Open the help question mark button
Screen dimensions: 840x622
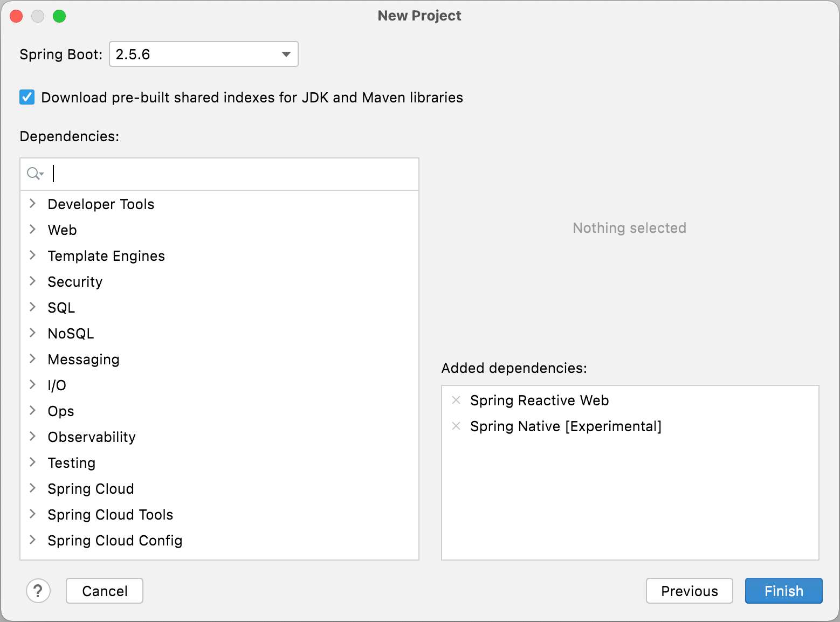tap(38, 591)
